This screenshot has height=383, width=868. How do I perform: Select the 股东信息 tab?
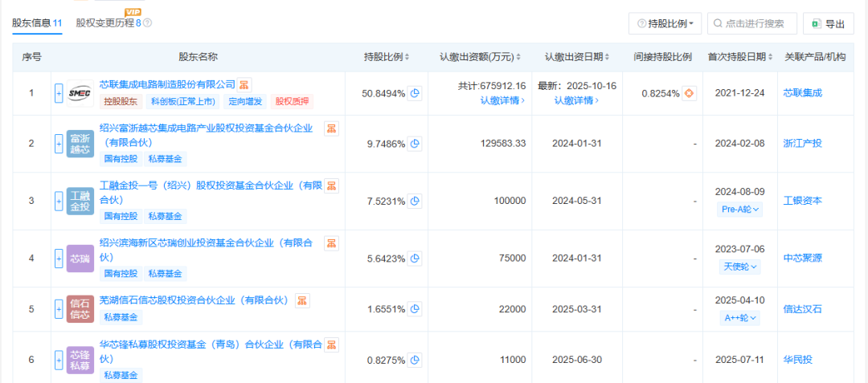click(37, 23)
